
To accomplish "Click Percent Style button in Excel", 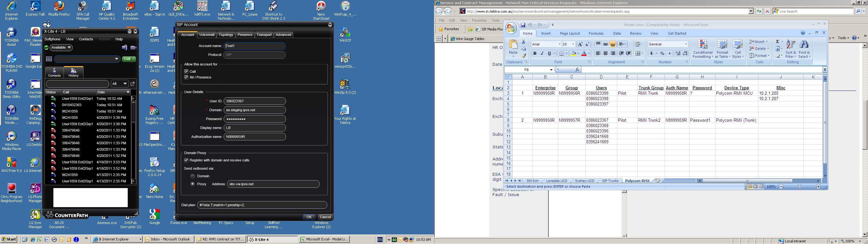I will [x=662, y=53].
